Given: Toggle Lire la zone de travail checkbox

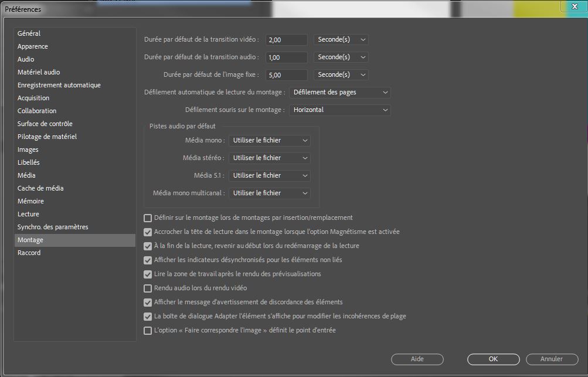Looking at the screenshot, I should [148, 274].
